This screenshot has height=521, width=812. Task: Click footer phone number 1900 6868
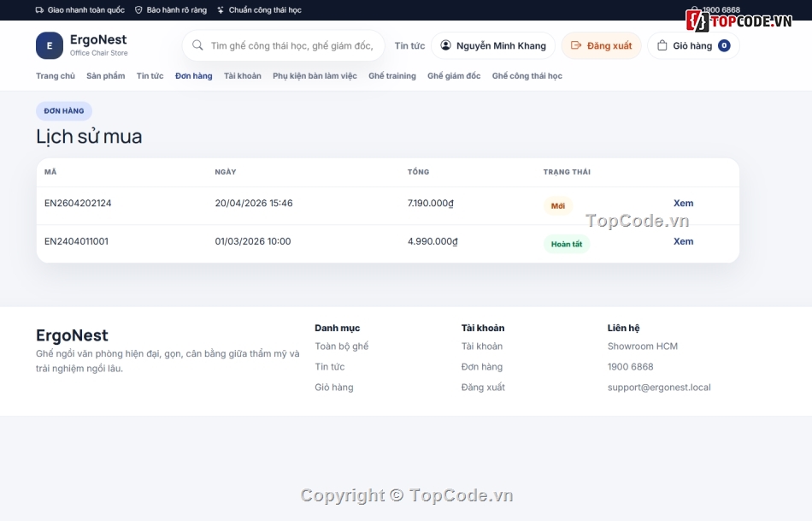(x=630, y=366)
